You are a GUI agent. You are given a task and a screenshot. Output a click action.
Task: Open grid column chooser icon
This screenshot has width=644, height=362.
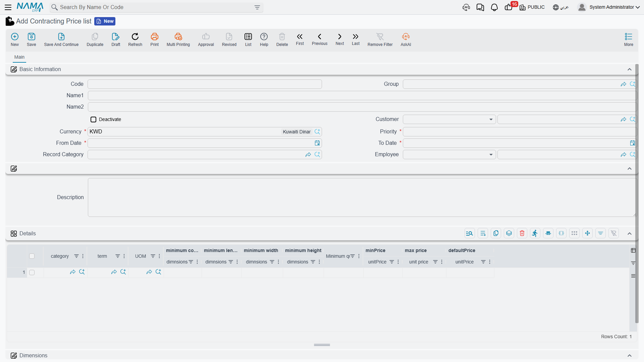(633, 250)
